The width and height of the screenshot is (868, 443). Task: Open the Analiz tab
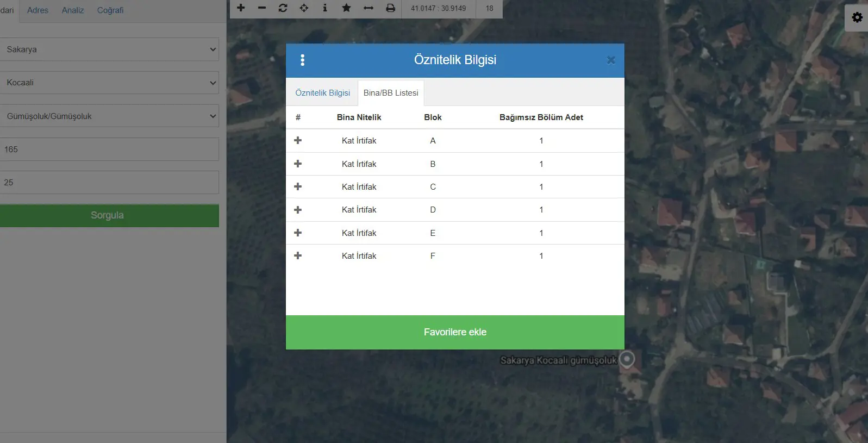[x=73, y=10]
